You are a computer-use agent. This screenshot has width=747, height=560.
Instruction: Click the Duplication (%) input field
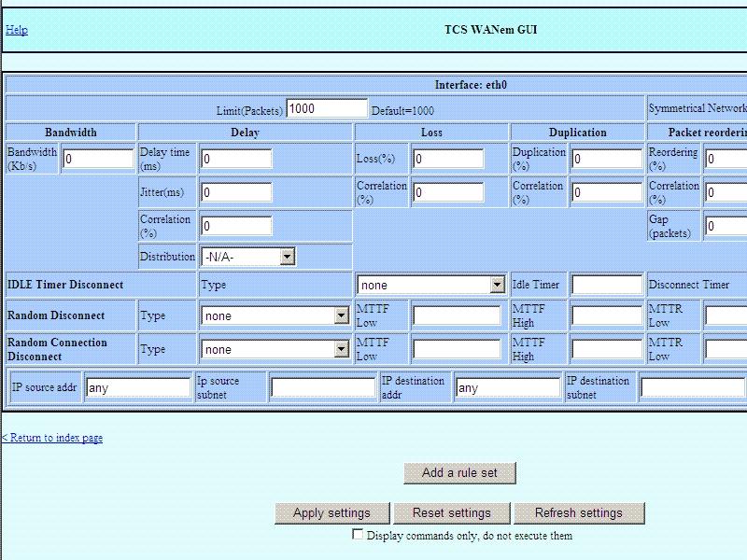click(x=607, y=159)
